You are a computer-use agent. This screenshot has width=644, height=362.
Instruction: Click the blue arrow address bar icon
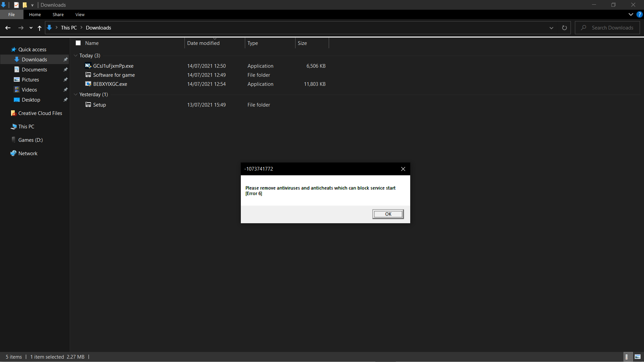click(49, 28)
